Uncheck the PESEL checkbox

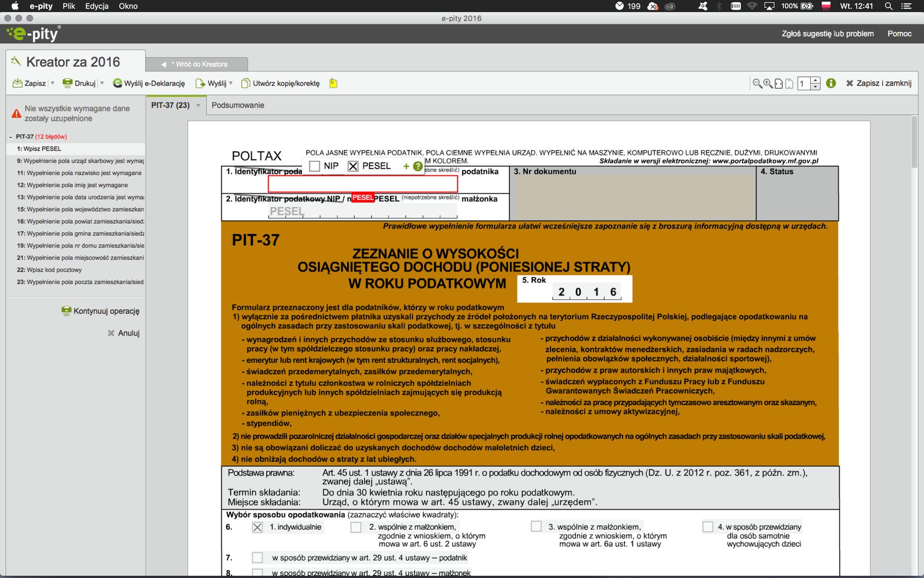(353, 166)
